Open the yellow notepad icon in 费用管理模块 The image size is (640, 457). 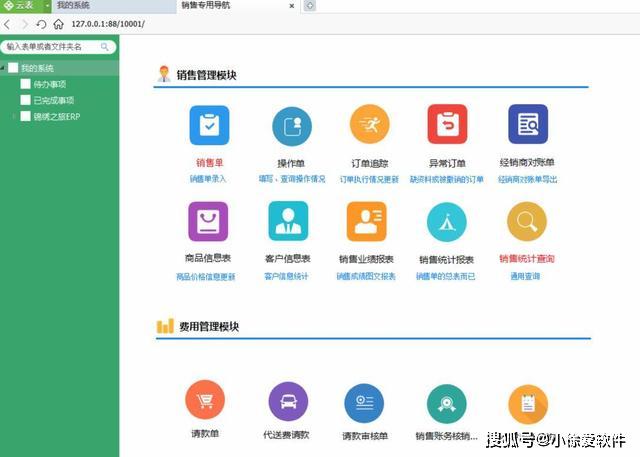(x=528, y=404)
